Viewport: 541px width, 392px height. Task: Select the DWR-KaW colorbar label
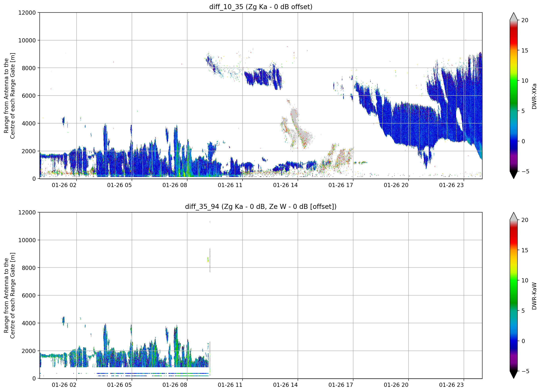(534, 296)
